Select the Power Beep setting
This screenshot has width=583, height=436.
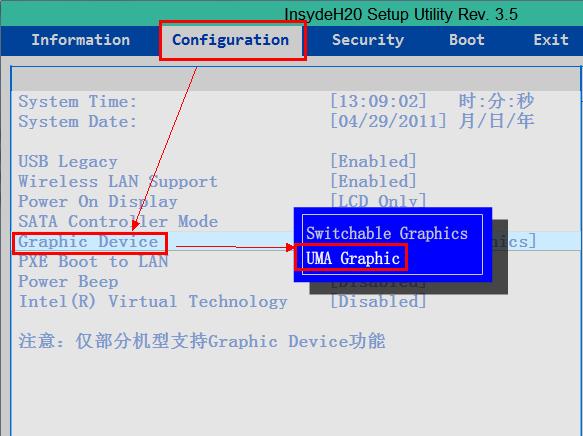[68, 282]
